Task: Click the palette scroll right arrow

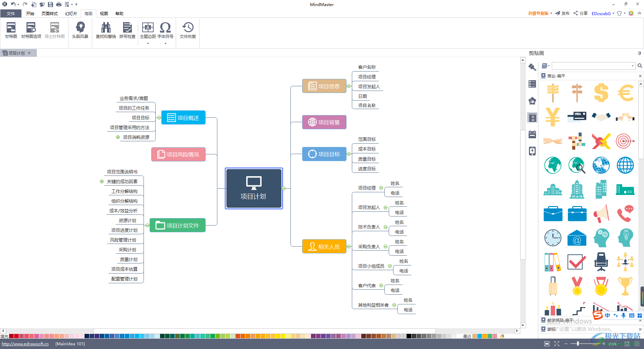Action: pyautogui.click(x=517, y=331)
